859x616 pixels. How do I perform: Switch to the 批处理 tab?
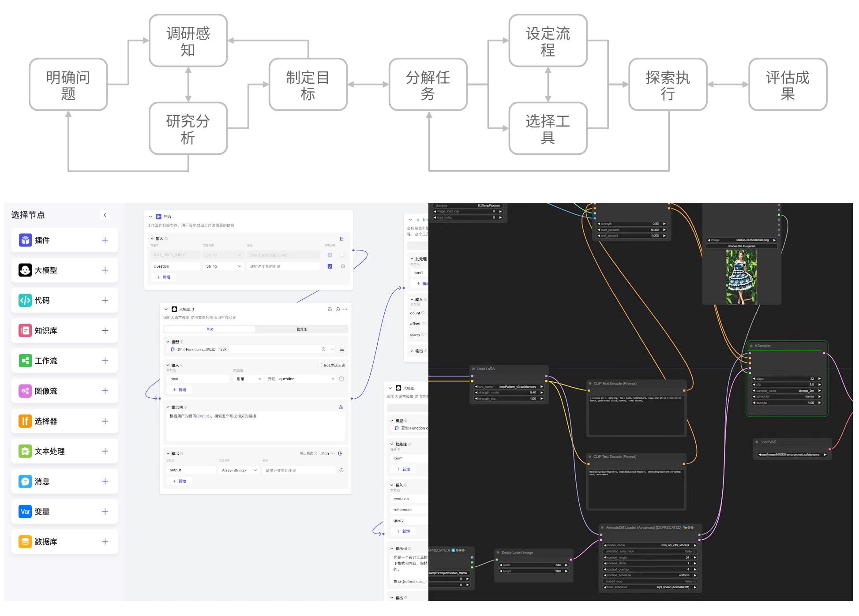click(302, 329)
